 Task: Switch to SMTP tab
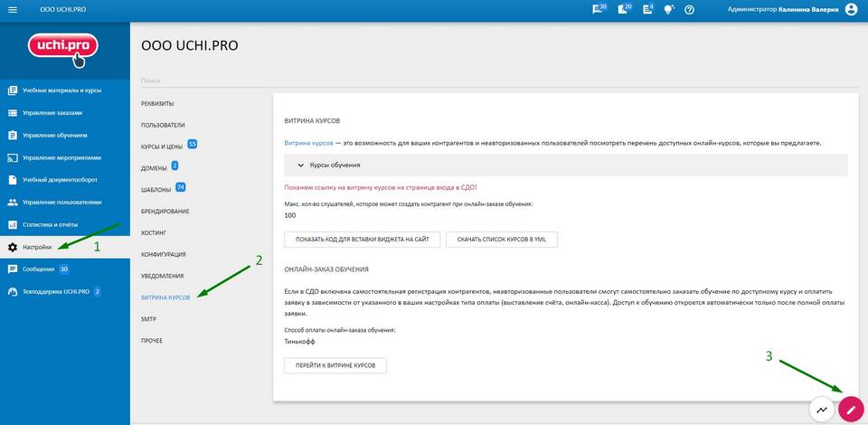tap(149, 319)
